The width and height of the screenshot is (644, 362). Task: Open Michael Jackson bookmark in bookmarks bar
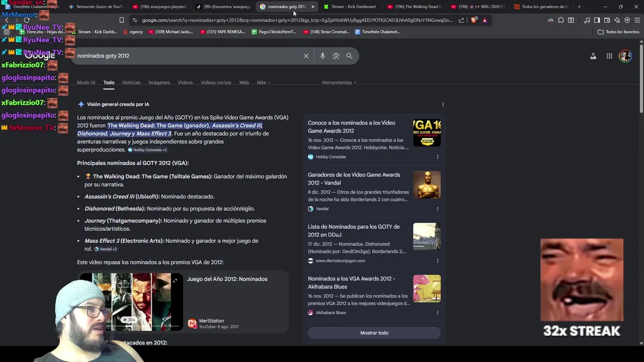(x=170, y=32)
